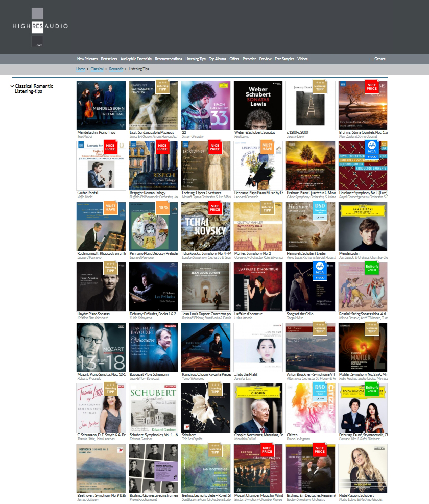Click the Editor's Choice badge on Rossini String Sonatas

(372, 269)
